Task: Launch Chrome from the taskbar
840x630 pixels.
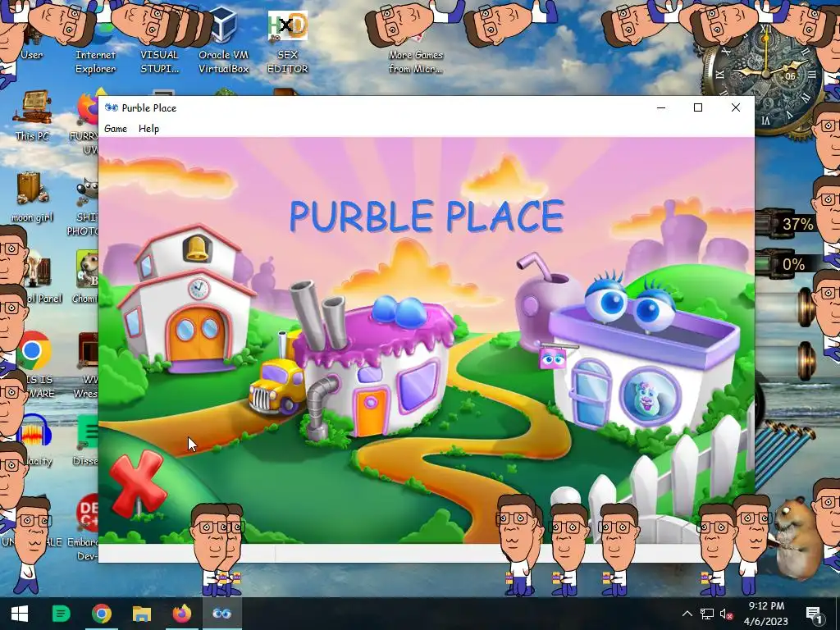Action: 101,614
